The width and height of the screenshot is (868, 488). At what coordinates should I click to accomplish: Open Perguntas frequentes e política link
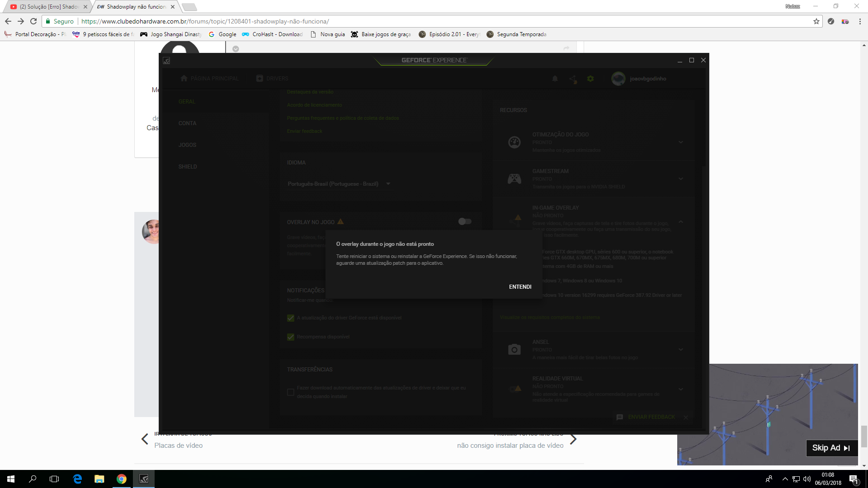click(343, 118)
